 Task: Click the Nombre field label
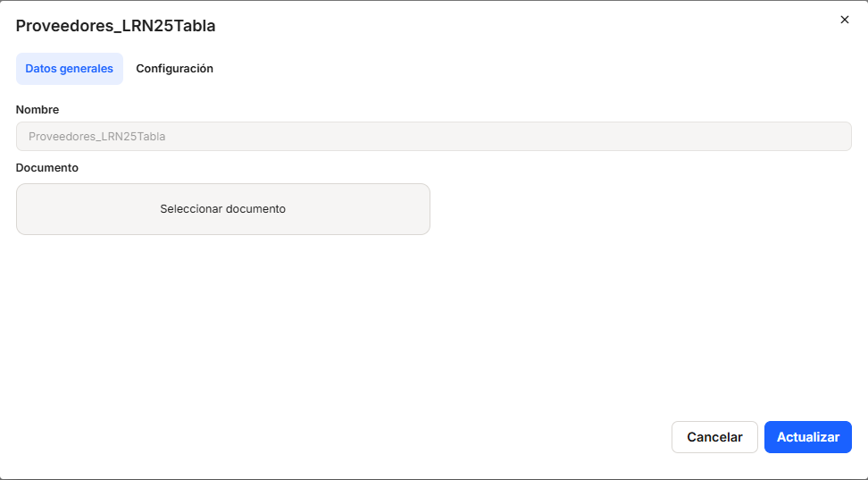(x=38, y=109)
